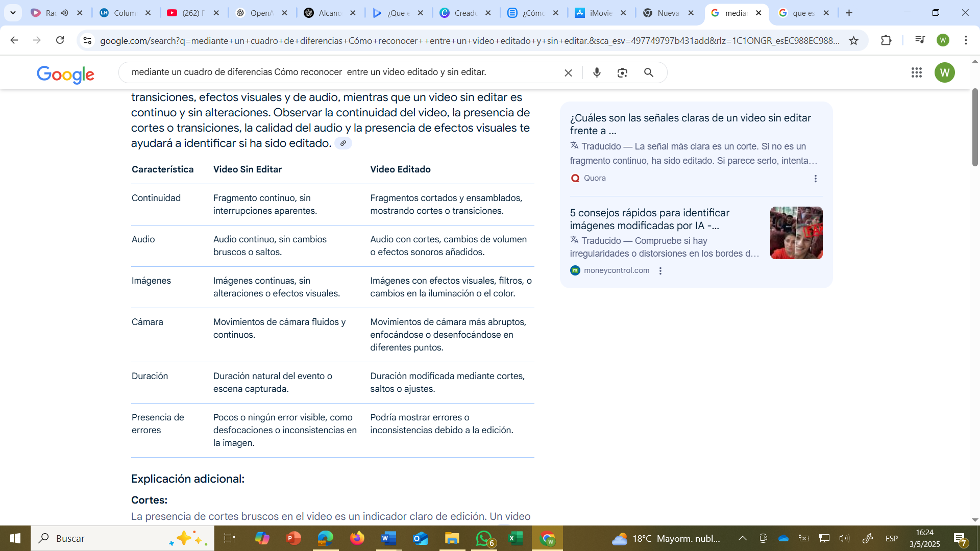Open Microsoft Edge from taskbar
The width and height of the screenshot is (980, 551).
click(x=326, y=538)
